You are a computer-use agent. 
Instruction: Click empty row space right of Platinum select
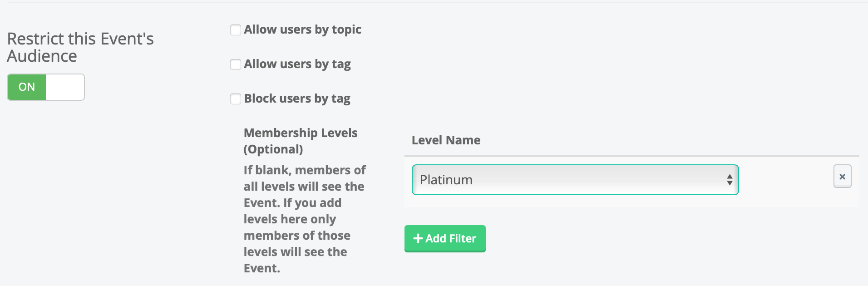click(785, 182)
